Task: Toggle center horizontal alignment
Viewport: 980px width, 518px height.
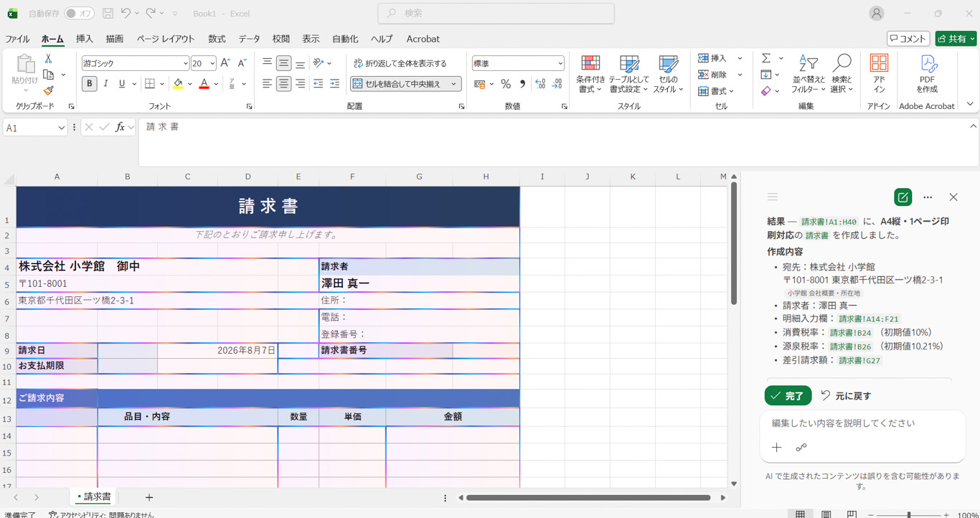Action: 283,84
